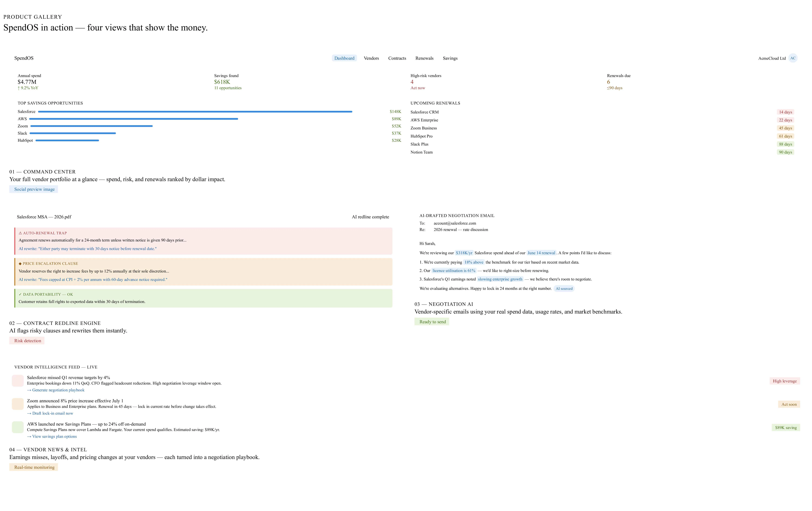Viewport: 812px width, 511px height.
Task: Switch to the Vendors tab
Action: [371, 58]
